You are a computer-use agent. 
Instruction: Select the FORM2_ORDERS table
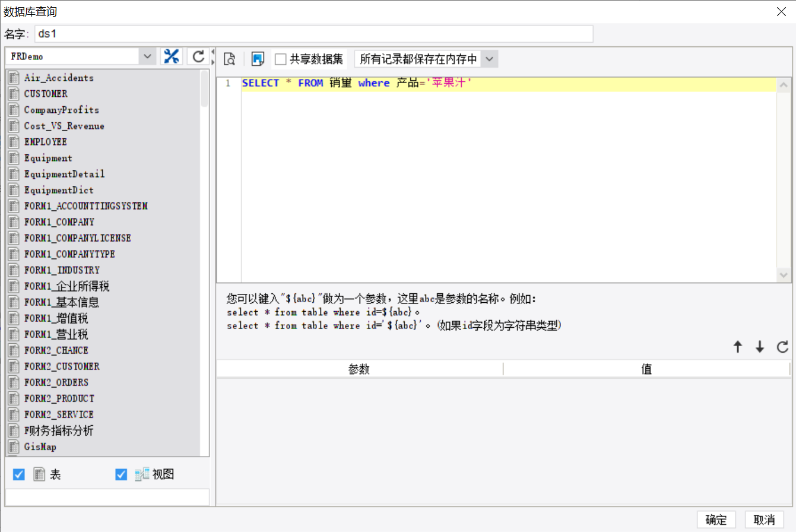point(103,382)
